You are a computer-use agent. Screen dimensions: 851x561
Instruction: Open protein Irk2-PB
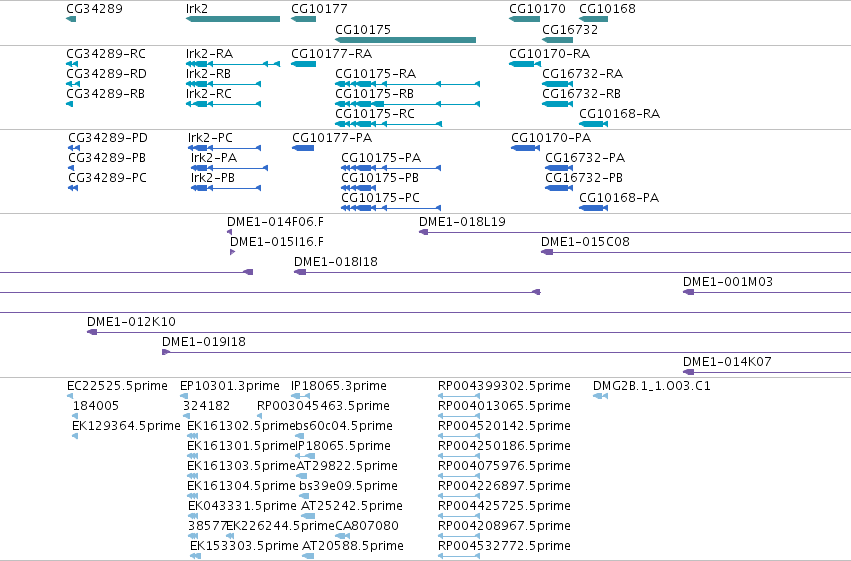pos(213,178)
